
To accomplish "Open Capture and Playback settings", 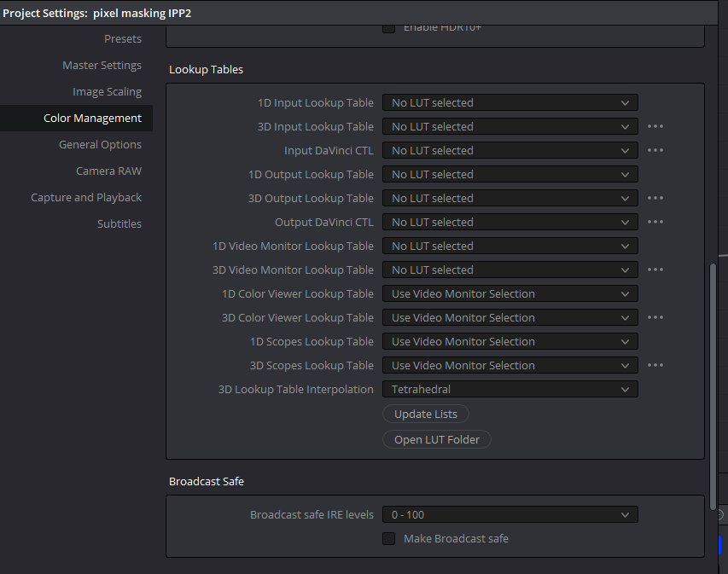I will click(86, 198).
